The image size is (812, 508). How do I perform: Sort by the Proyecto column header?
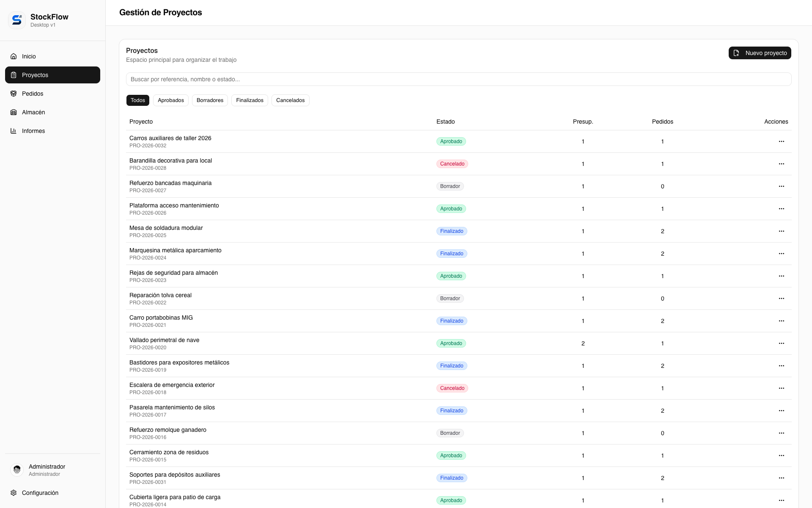click(x=141, y=121)
